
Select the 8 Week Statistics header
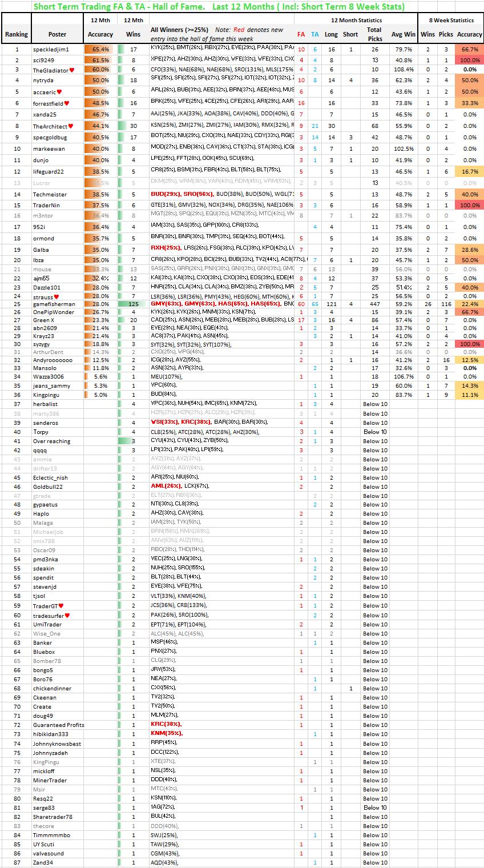coord(451,20)
